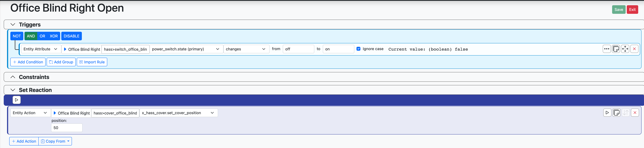Uncheck the Ignore case checkbox
Screen dimensions: 644x148
pos(358,49)
